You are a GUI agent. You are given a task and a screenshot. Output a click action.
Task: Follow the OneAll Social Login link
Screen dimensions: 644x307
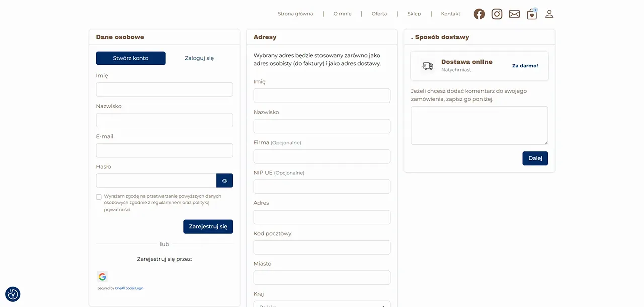tap(129, 288)
